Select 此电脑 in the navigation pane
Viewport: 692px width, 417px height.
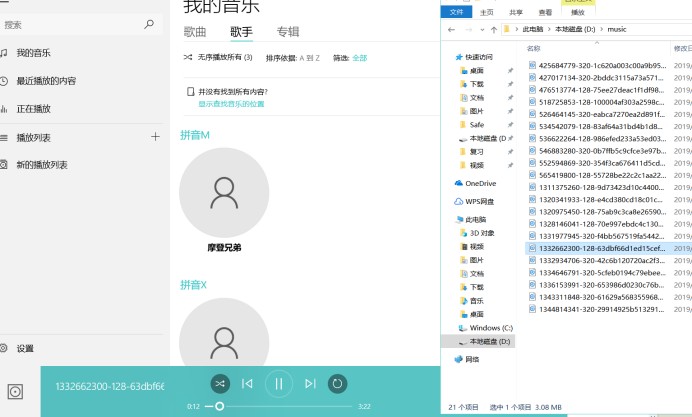pyautogui.click(x=475, y=220)
